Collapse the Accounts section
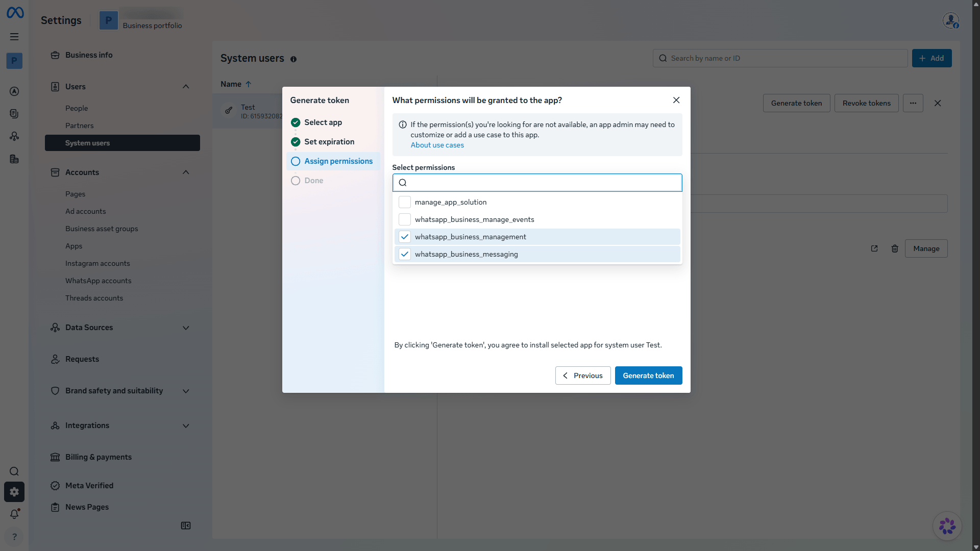Screen dimensions: 980x551 [186, 172]
